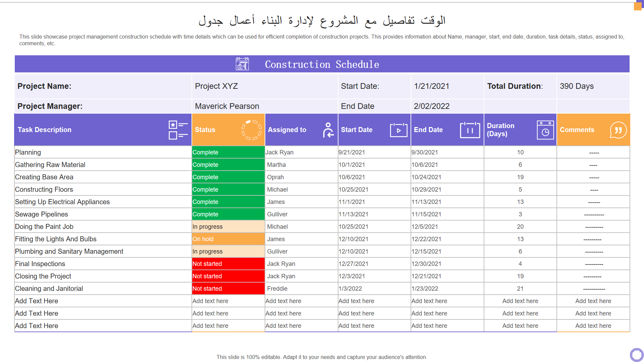Click the Constructing Floors task description
The image size is (644, 362).
44,189
